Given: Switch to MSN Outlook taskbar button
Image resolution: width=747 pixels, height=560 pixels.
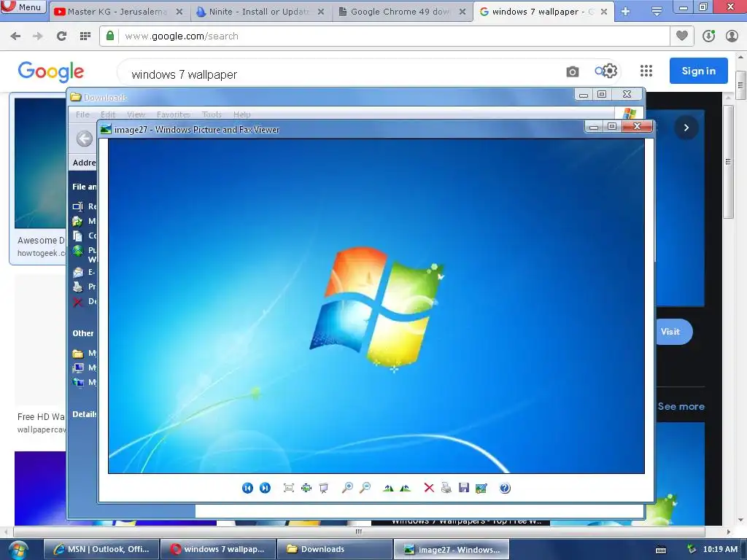Looking at the screenshot, I should (101, 549).
